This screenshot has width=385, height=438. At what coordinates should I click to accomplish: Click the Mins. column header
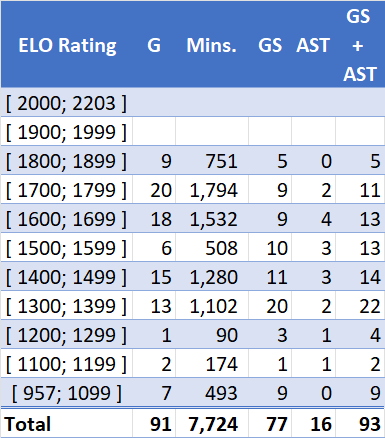pyautogui.click(x=212, y=45)
